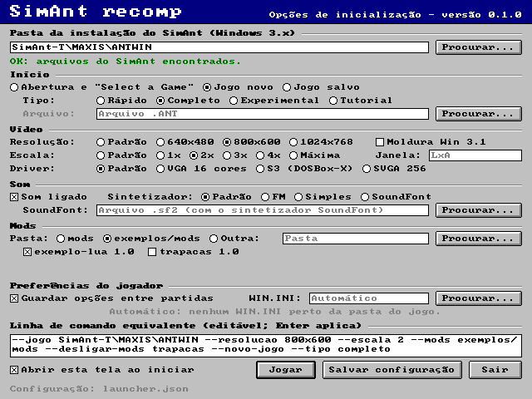Click Procurar next to Arquivo .ANT field

(479, 114)
